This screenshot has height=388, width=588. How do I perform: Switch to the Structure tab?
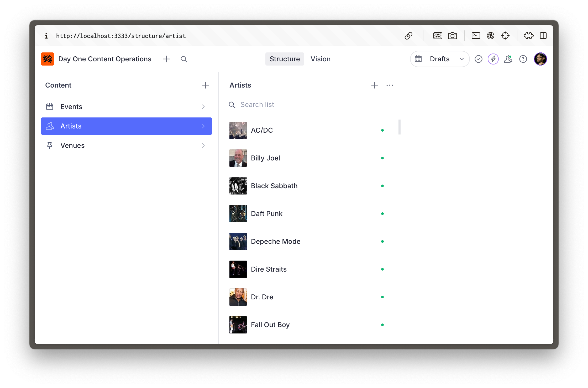click(285, 59)
